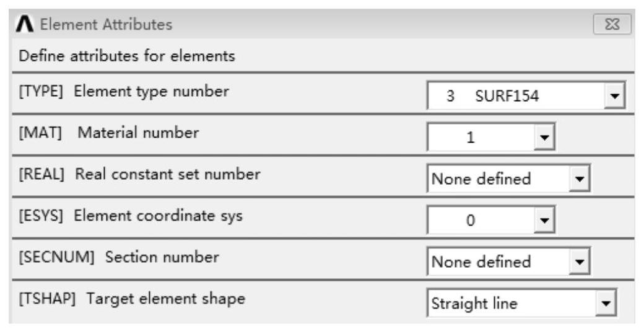Image resolution: width=644 pixels, height=331 pixels.
Task: Open the Section number dropdown arrow
Action: coord(578,262)
